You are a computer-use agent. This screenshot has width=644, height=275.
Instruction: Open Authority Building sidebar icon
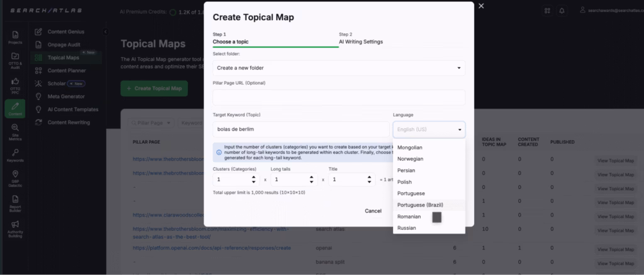click(14, 227)
